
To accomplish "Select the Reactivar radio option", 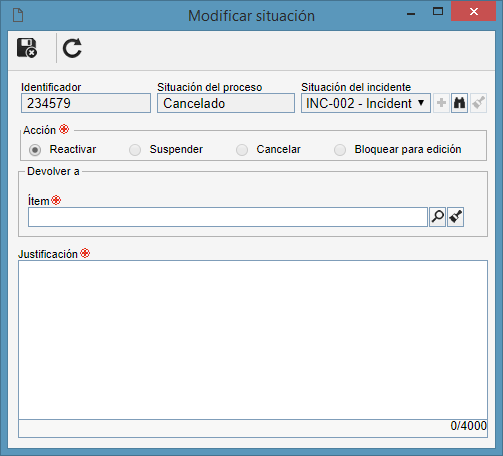I will [35, 150].
